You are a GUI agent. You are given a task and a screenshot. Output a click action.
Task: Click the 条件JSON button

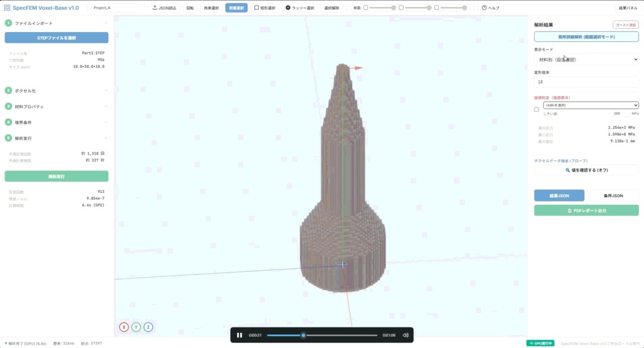pyautogui.click(x=613, y=195)
